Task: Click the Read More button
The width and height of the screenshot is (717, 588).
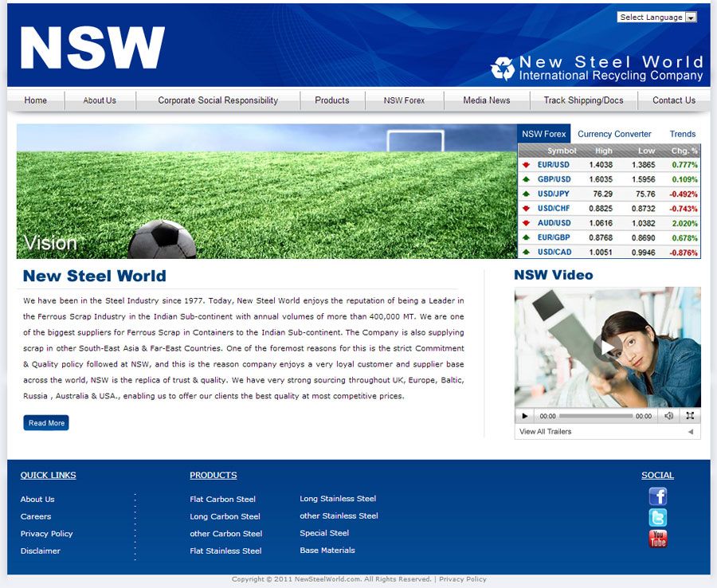Action: [46, 423]
